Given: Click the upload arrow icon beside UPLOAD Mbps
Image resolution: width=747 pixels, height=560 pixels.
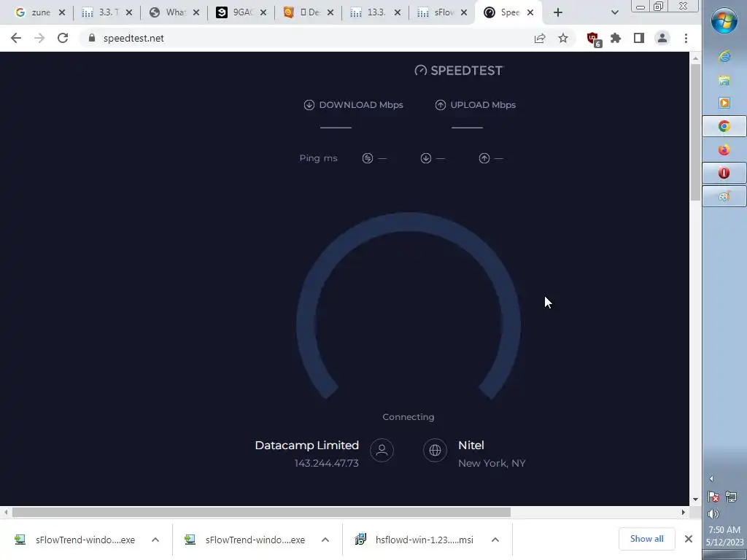Looking at the screenshot, I should coord(441,105).
